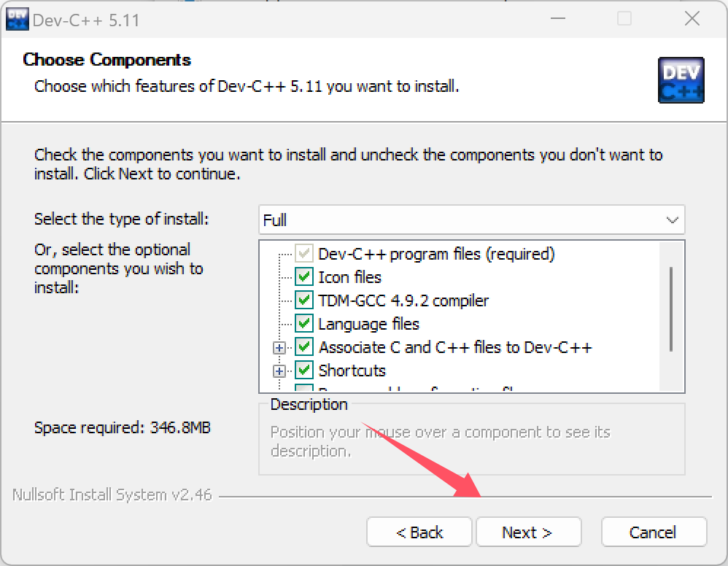Go back with the < Back button

419,532
